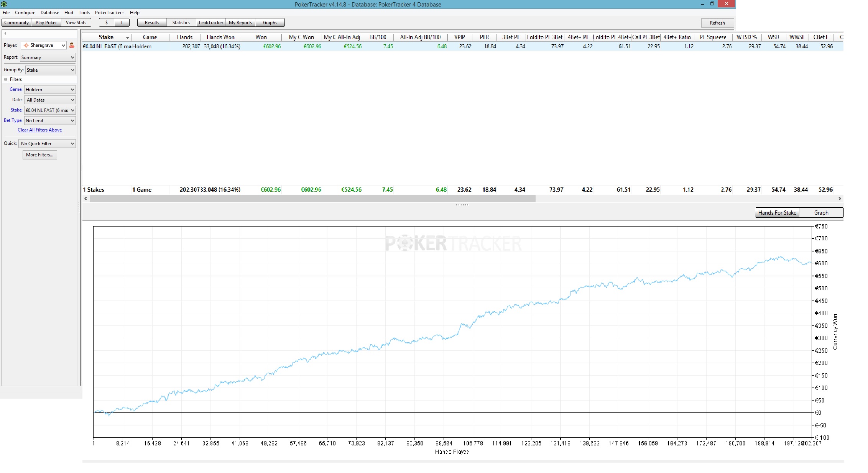Click the PFR column header
The image size is (868, 473).
(x=485, y=37)
